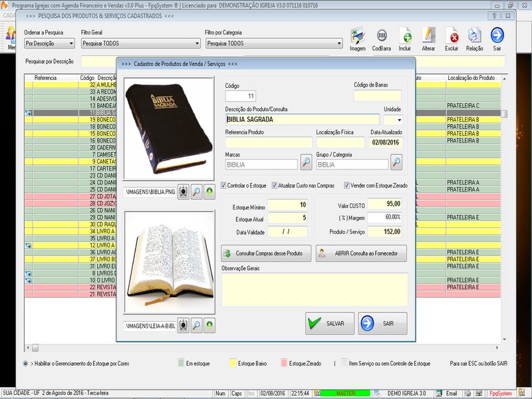Image resolution: width=532 pixels, height=399 pixels.
Task: Open the Unidade dropdown
Action: [x=398, y=120]
